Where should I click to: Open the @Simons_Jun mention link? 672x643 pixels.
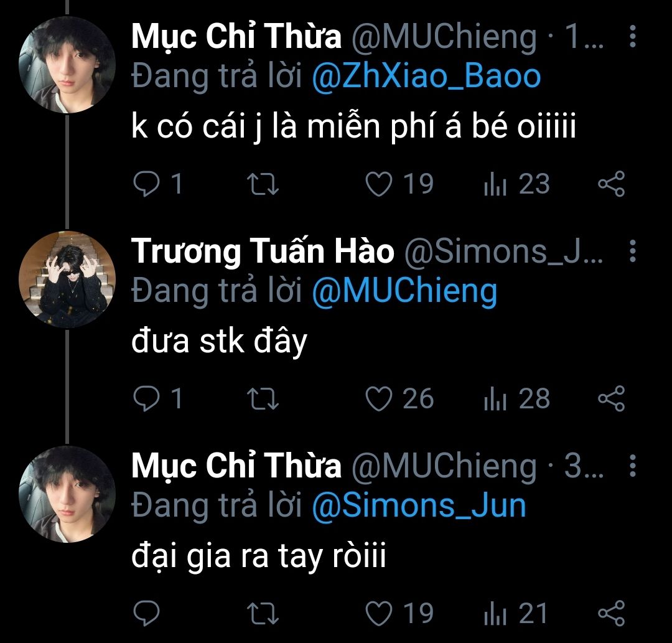tap(418, 505)
